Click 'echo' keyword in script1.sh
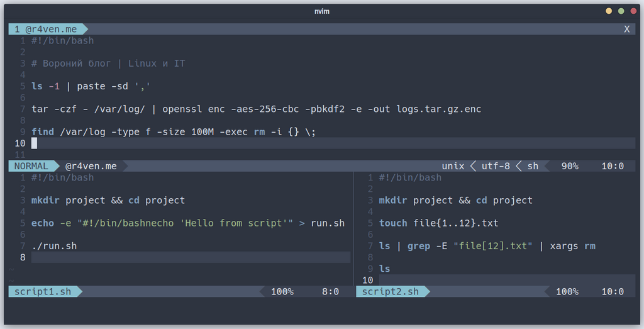The width and height of the screenshot is (644, 329). (x=43, y=223)
